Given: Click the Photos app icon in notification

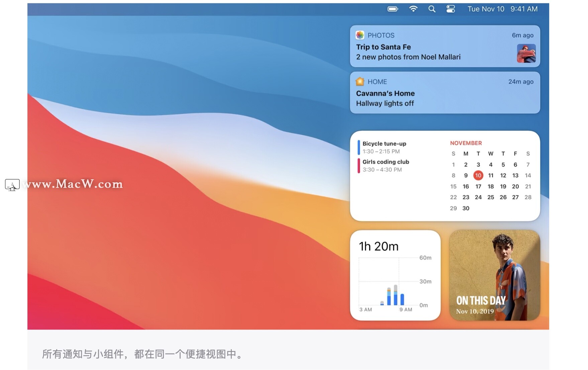Looking at the screenshot, I should click(x=360, y=35).
